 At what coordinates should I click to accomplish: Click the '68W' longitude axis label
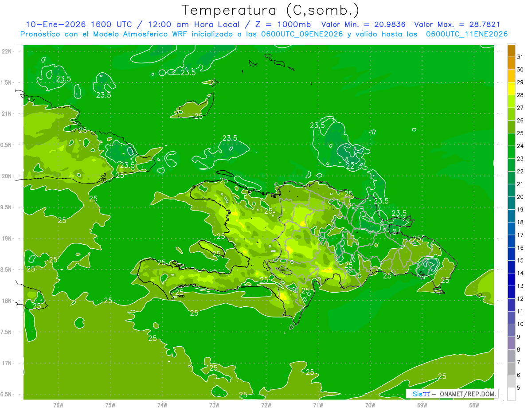pyautogui.click(x=474, y=405)
